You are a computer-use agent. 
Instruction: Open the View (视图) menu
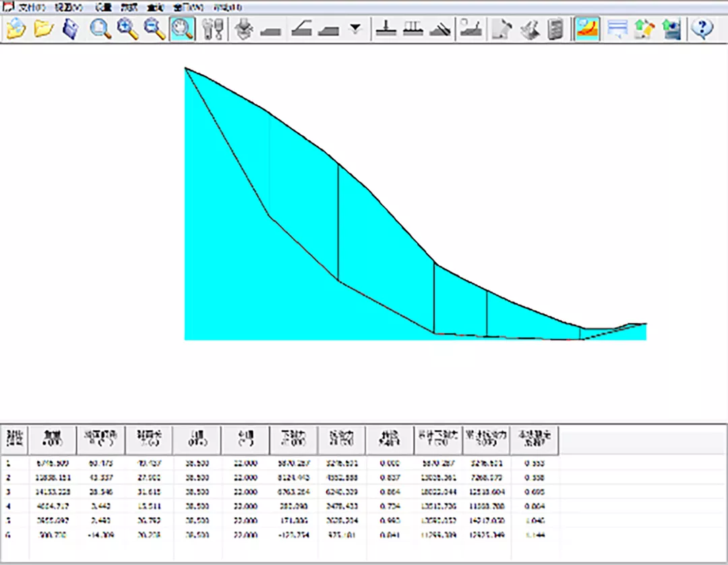68,7
